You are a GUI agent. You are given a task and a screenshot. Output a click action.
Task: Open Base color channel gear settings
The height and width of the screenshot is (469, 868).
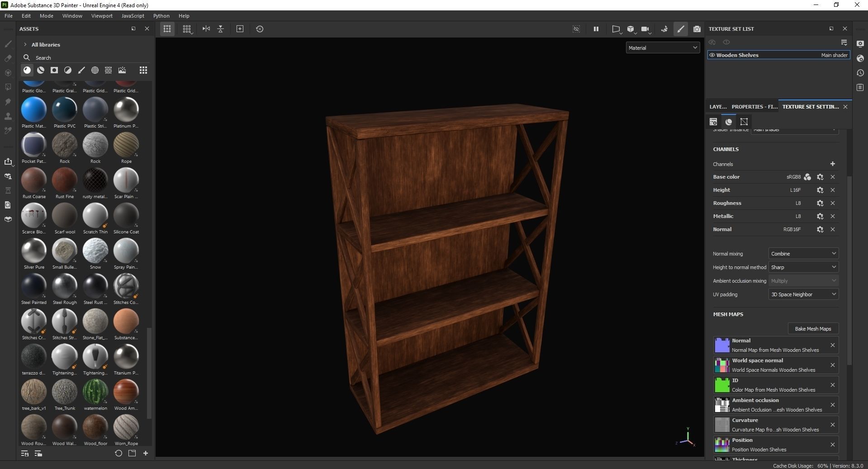coord(820,177)
